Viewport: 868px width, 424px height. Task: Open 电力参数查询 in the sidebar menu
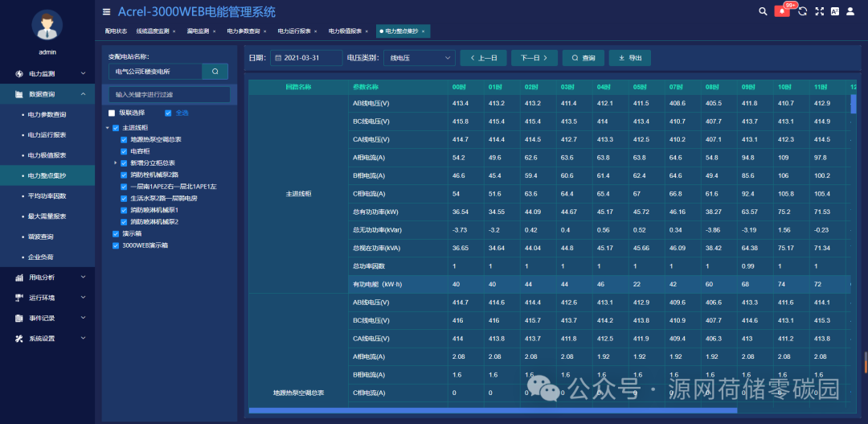click(x=47, y=115)
